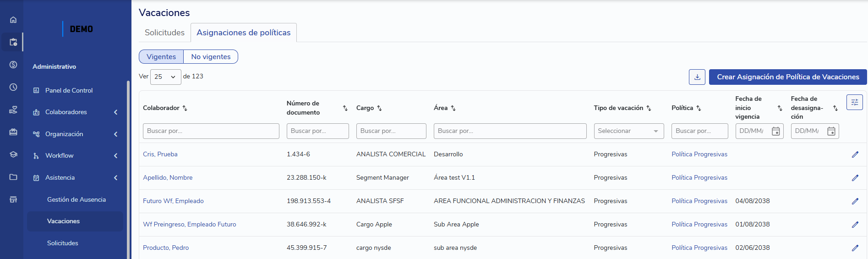The width and height of the screenshot is (868, 259).
Task: Click edit pencil for Producto, Pedro row
Action: click(855, 248)
